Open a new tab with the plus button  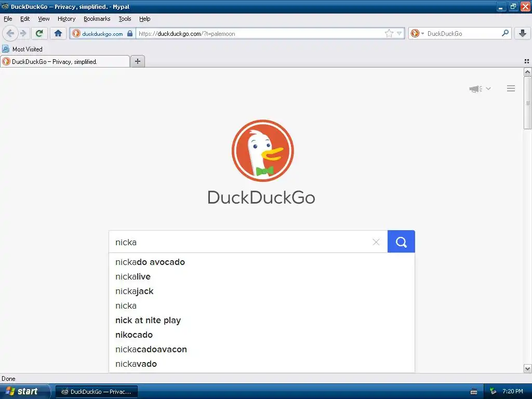137,61
